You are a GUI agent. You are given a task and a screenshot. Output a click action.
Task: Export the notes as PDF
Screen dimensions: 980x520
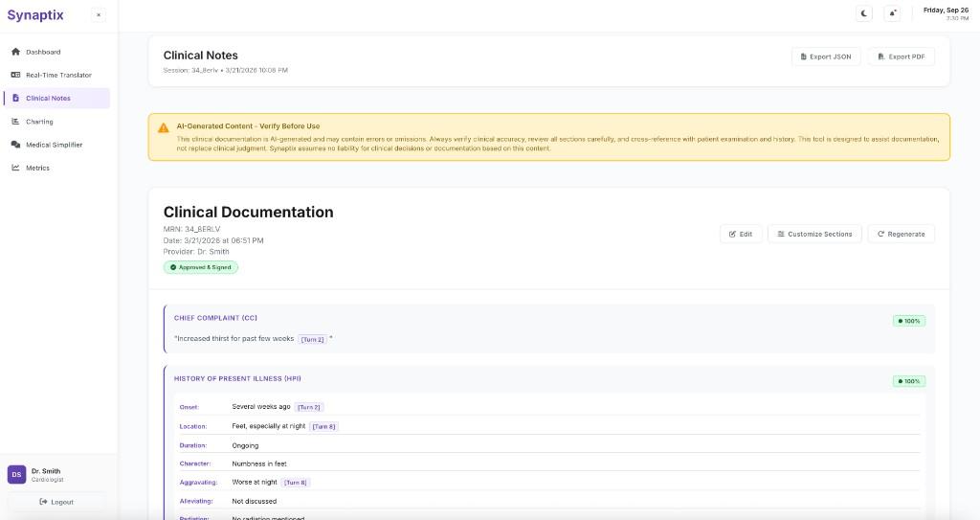tap(901, 57)
